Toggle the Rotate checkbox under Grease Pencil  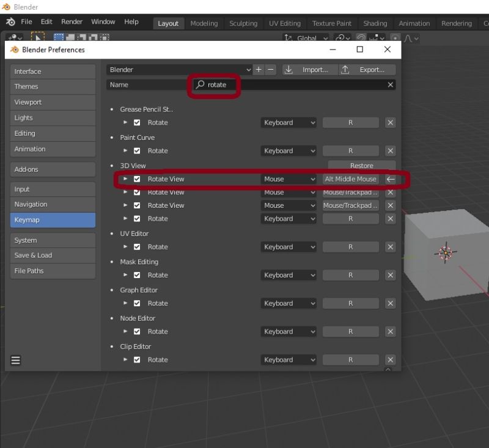tap(136, 122)
